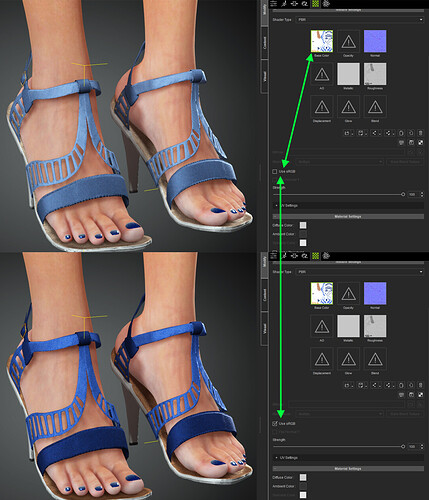This screenshot has width=429, height=500.
Task: Click the Strength slider handle in upper panel
Action: point(403,194)
